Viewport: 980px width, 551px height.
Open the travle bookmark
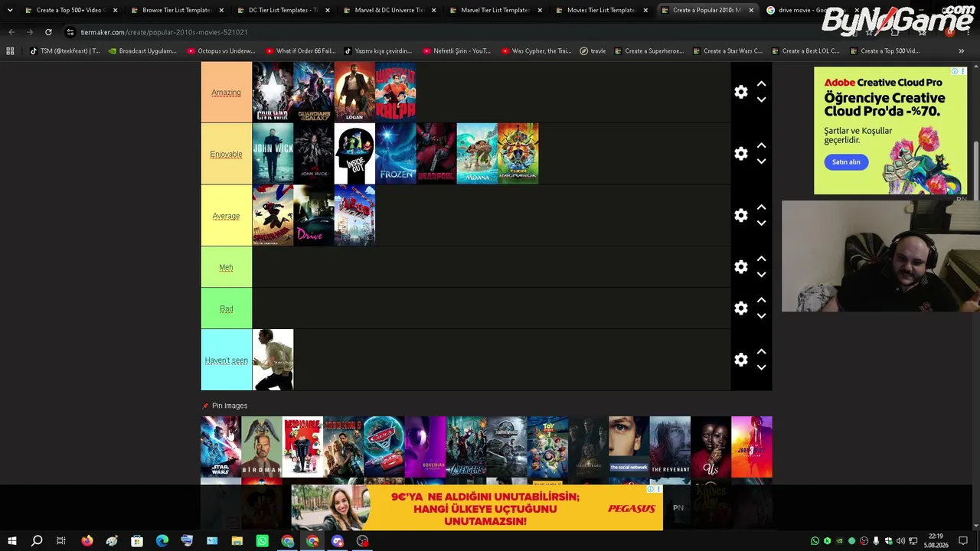593,51
